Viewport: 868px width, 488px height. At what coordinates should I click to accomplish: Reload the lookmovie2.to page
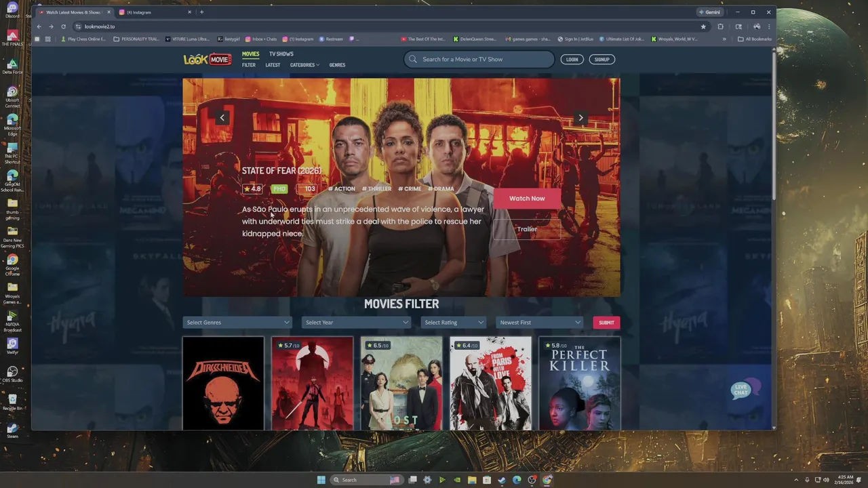tap(63, 26)
